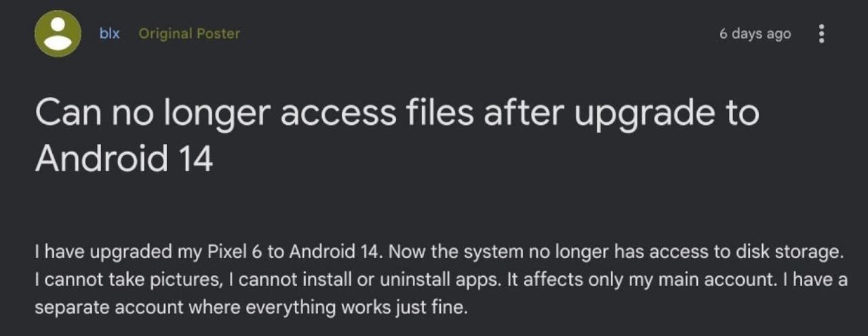Click the blx user avatar icon
Screen dimensions: 868x336
coord(58,33)
